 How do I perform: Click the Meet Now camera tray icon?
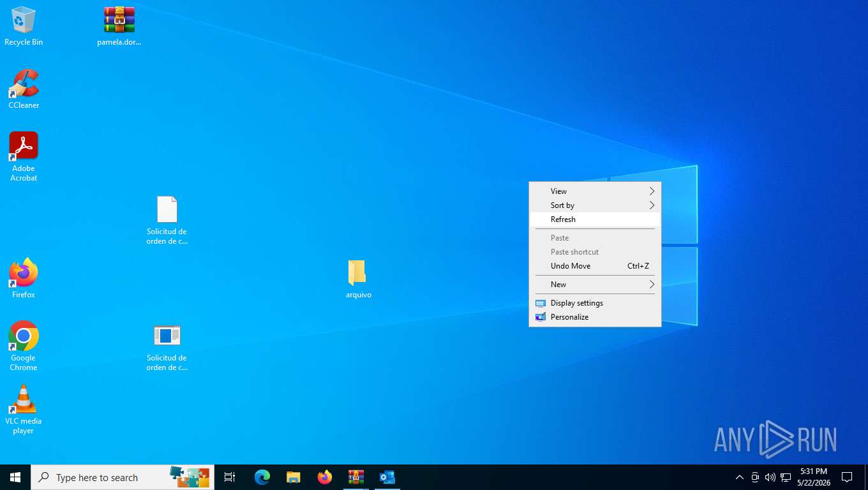755,477
